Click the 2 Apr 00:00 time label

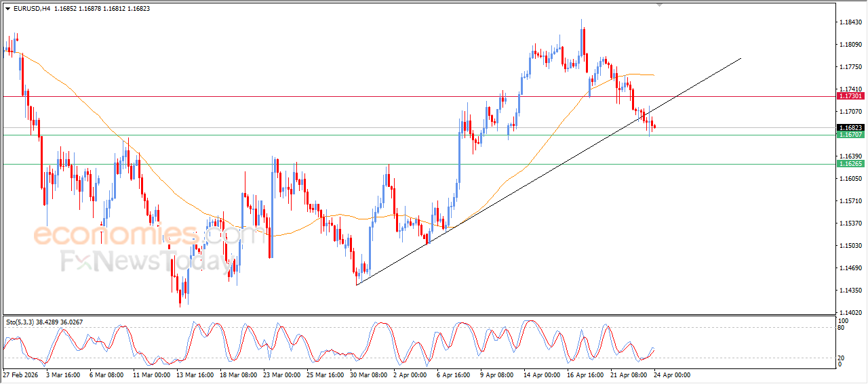(x=409, y=375)
